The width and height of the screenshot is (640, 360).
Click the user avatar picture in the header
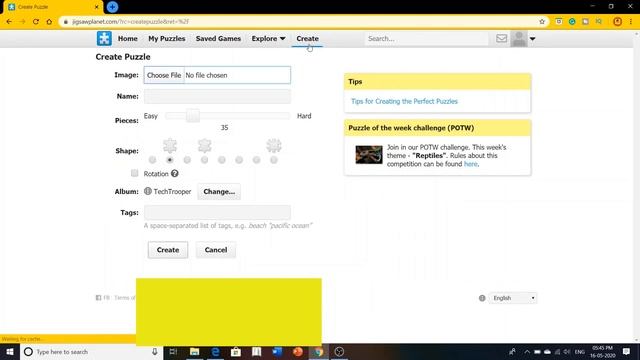pyautogui.click(x=519, y=39)
